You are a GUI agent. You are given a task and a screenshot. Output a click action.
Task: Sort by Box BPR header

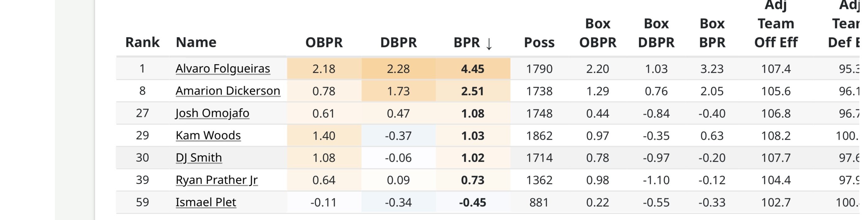tap(712, 33)
